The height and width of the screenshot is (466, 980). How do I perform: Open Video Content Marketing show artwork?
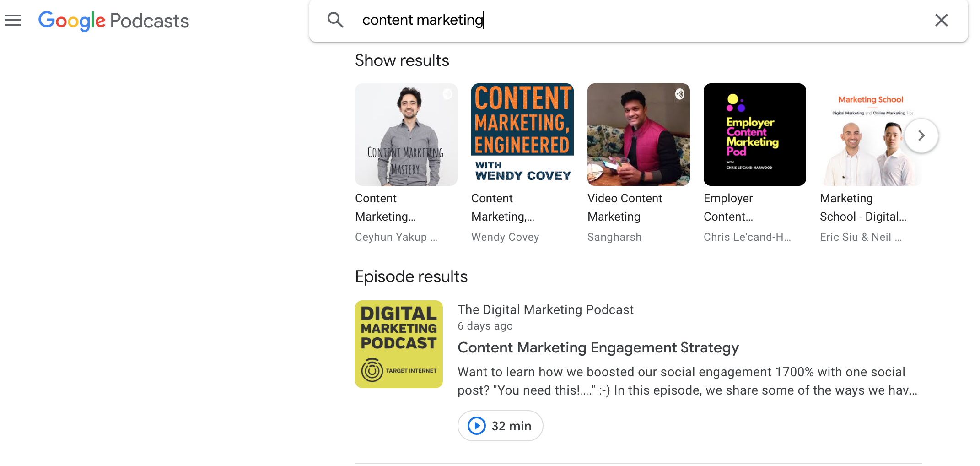click(639, 135)
